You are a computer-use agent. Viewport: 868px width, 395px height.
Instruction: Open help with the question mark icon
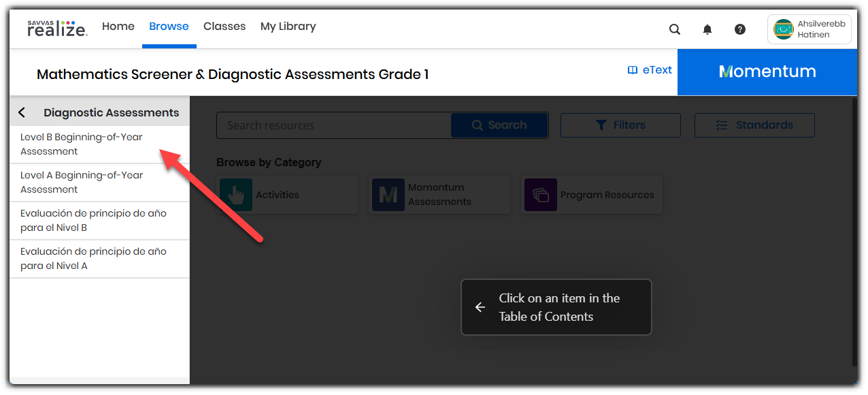[x=739, y=29]
